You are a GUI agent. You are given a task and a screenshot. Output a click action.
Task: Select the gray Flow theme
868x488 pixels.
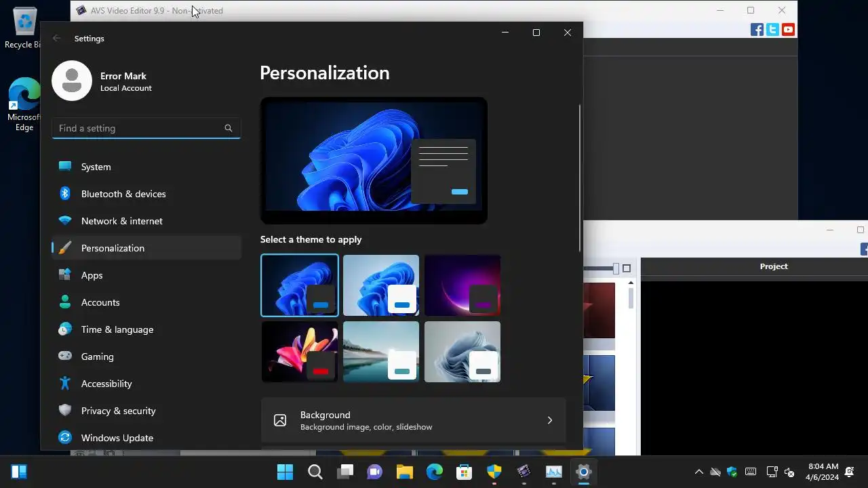(462, 352)
